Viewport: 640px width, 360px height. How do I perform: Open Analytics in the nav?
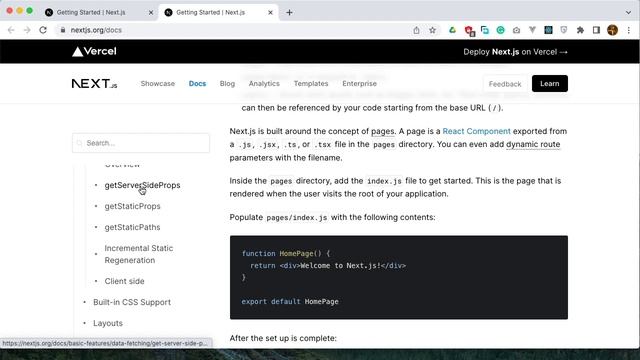[264, 84]
